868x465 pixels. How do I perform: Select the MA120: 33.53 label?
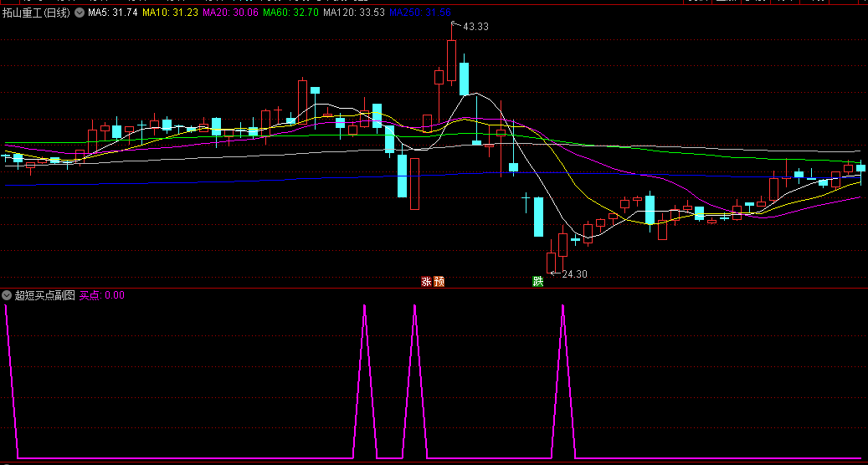(x=354, y=13)
